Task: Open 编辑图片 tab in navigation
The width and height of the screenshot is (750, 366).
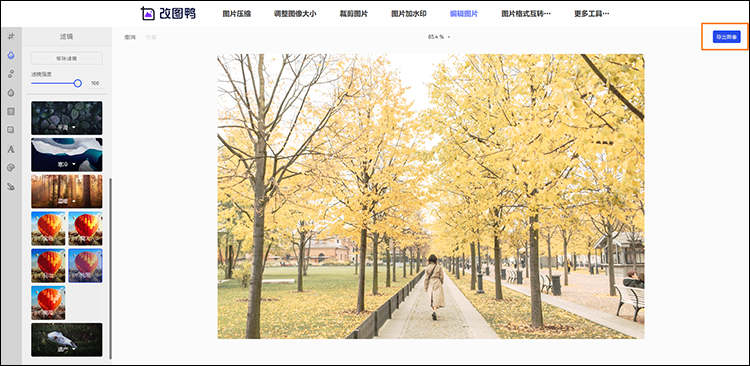Action: click(x=464, y=14)
